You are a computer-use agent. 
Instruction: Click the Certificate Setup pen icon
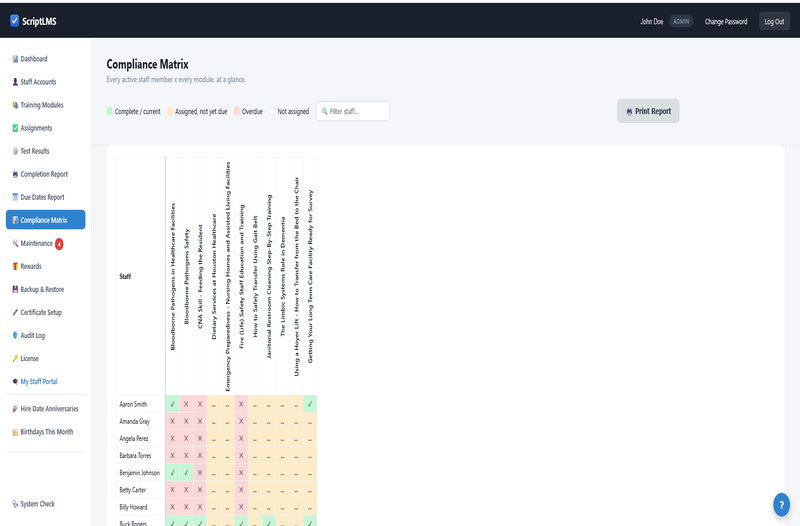[15, 312]
